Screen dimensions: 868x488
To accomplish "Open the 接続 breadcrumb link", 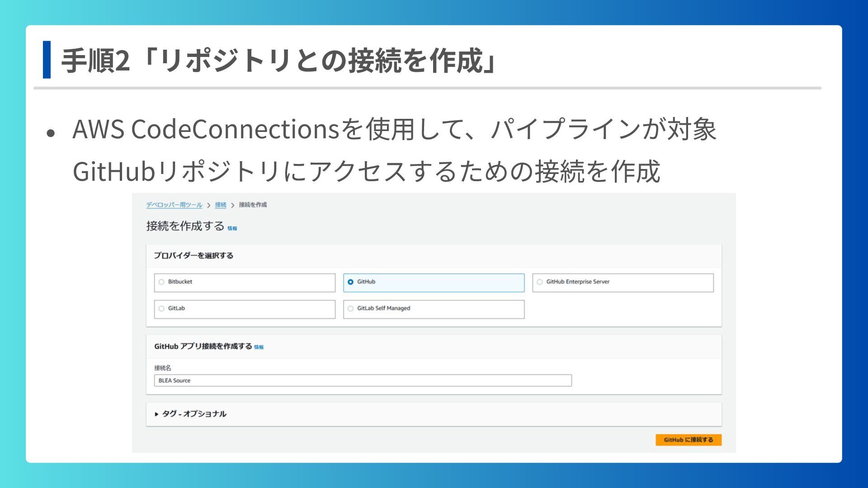I will click(221, 205).
